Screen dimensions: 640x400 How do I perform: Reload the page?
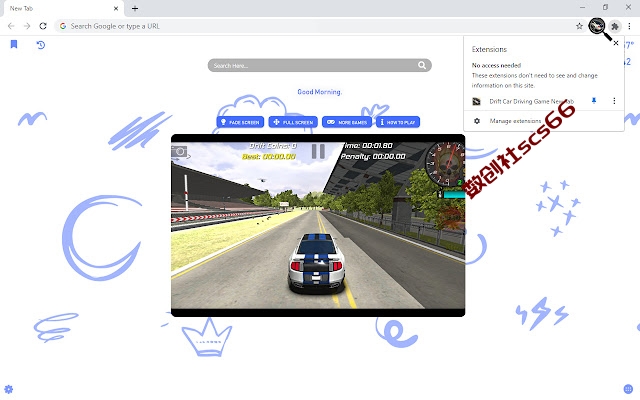pos(43,26)
